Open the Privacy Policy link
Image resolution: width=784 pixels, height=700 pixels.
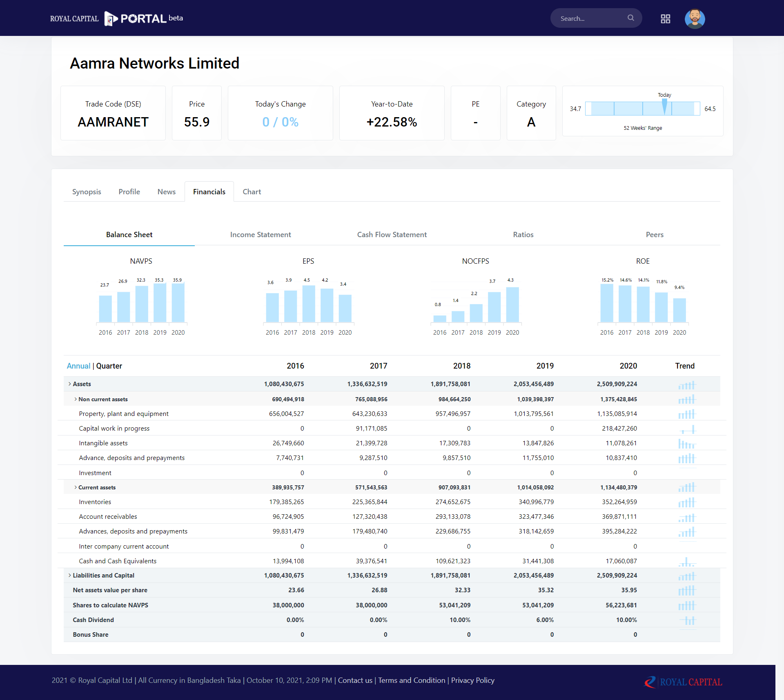tap(473, 680)
